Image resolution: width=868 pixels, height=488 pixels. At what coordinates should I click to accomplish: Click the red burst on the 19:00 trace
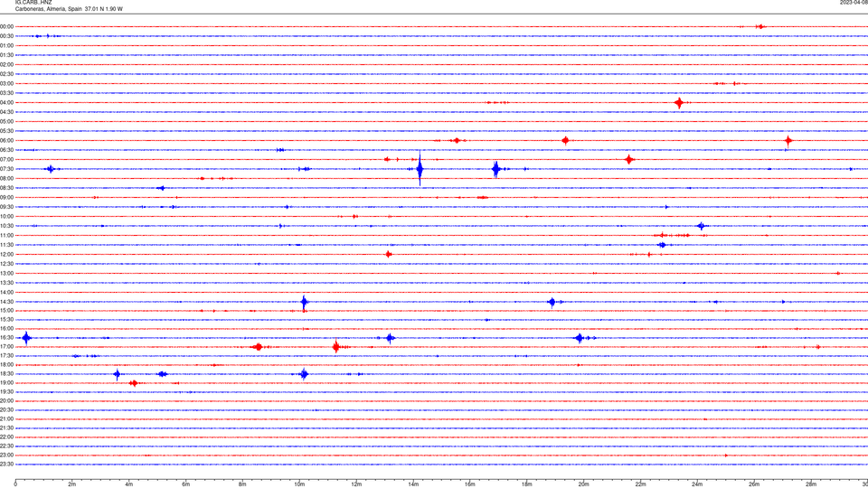134,383
